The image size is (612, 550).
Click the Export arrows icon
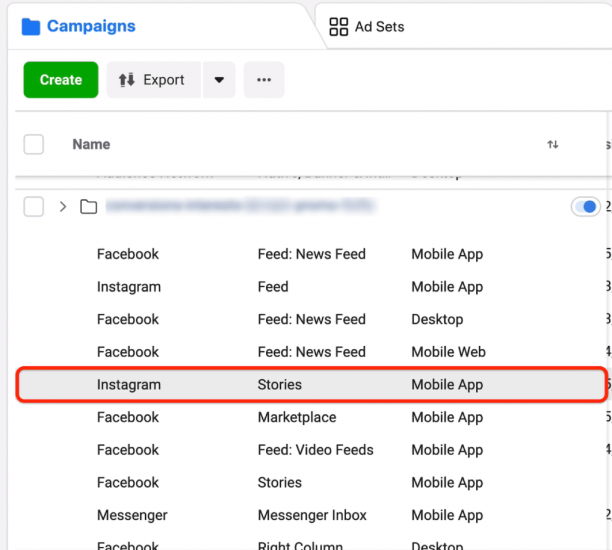click(127, 80)
